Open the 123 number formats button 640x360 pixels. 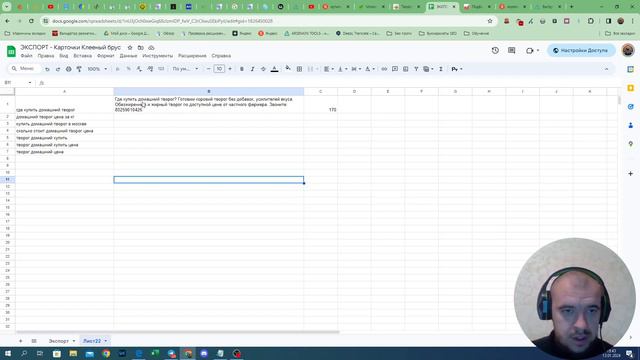point(161,69)
